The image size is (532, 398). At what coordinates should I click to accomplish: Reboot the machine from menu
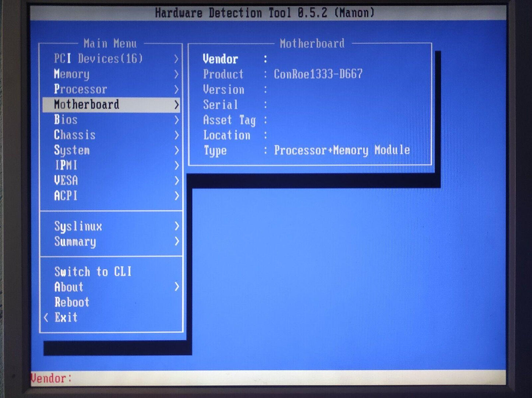click(x=72, y=302)
